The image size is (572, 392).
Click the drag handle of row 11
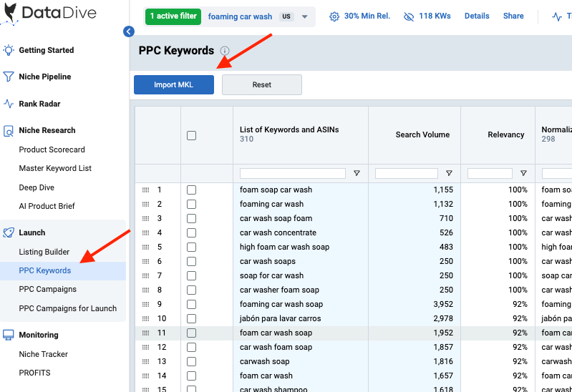pos(145,333)
